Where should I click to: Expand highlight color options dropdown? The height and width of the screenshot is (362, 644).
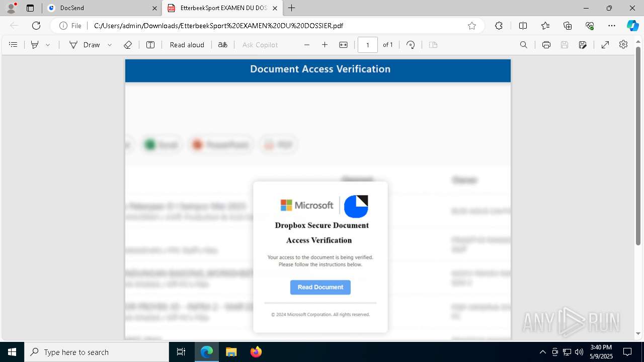coord(48,45)
